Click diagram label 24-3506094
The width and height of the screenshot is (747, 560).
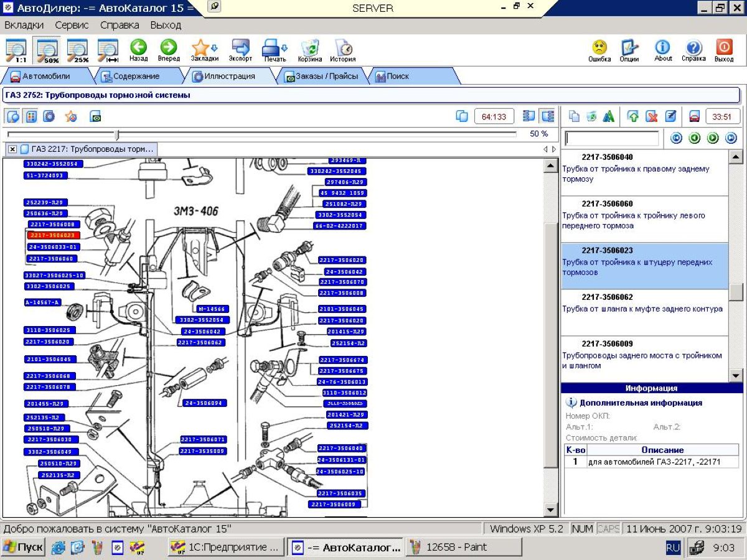coord(205,403)
